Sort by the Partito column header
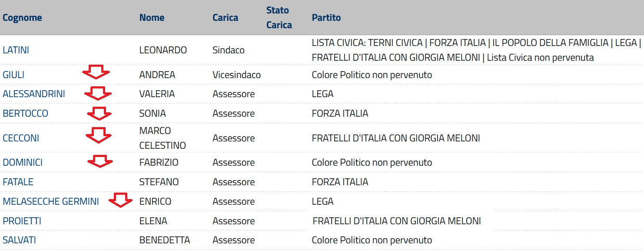Screen dimensions: 644x252 pyautogui.click(x=326, y=18)
